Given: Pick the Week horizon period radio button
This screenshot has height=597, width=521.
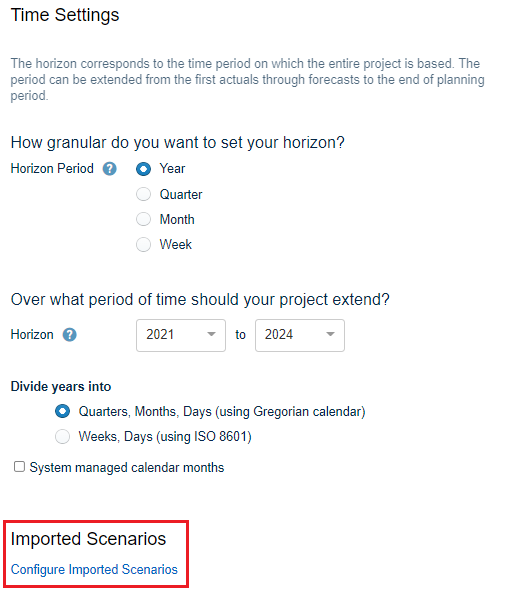Looking at the screenshot, I should coord(144,244).
